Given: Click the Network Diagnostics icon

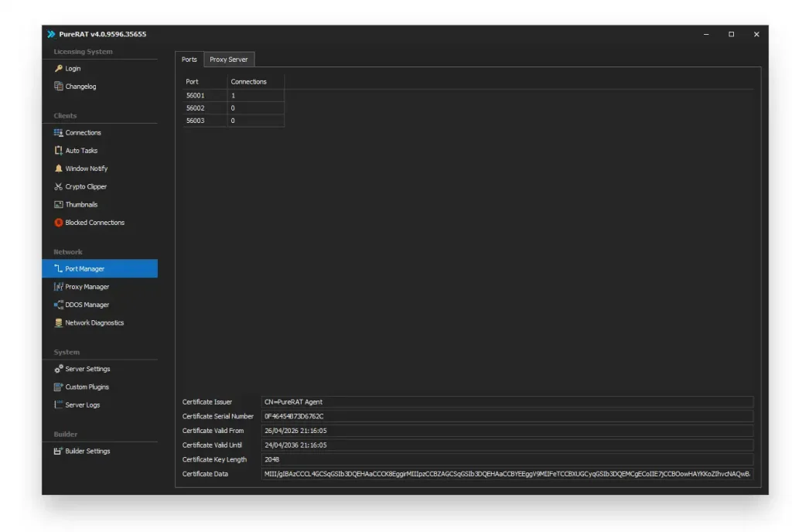Looking at the screenshot, I should 58,322.
